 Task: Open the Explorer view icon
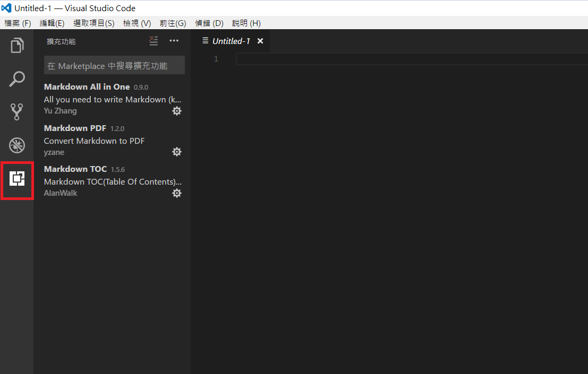click(x=16, y=45)
